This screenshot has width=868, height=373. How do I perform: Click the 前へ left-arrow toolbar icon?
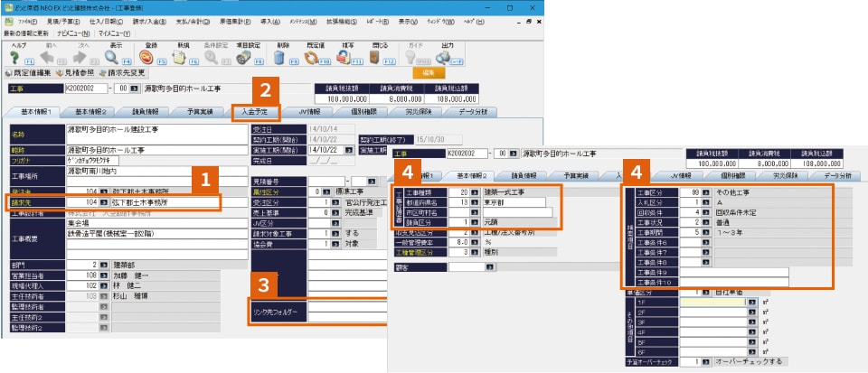[47, 58]
